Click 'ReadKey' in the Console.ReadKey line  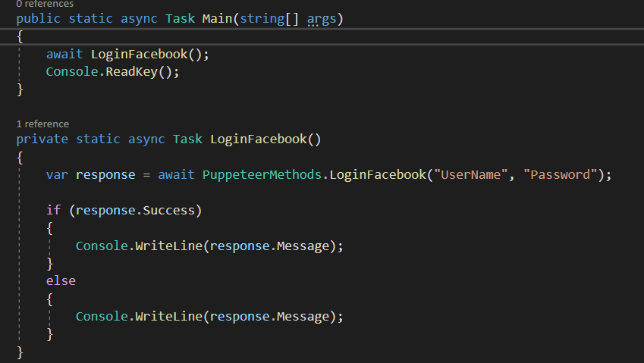132,72
